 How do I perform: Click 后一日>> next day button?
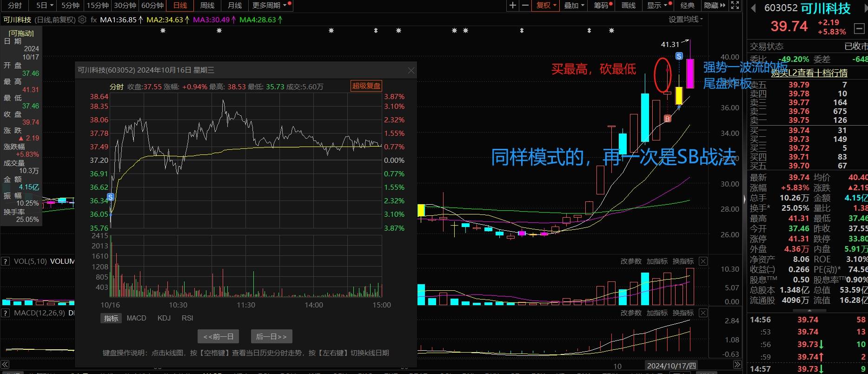[x=272, y=337]
